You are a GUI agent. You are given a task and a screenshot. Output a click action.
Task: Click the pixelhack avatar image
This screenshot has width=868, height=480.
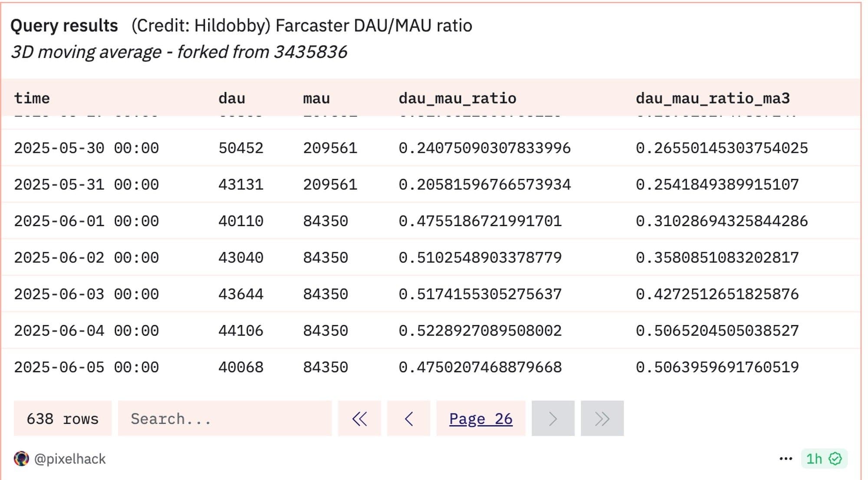pos(21,459)
